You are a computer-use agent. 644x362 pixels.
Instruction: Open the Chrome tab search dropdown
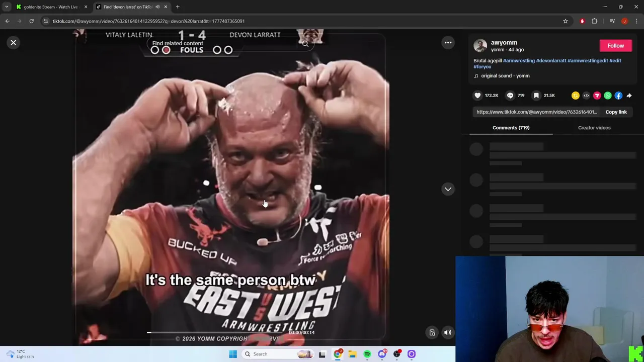pyautogui.click(x=7, y=7)
